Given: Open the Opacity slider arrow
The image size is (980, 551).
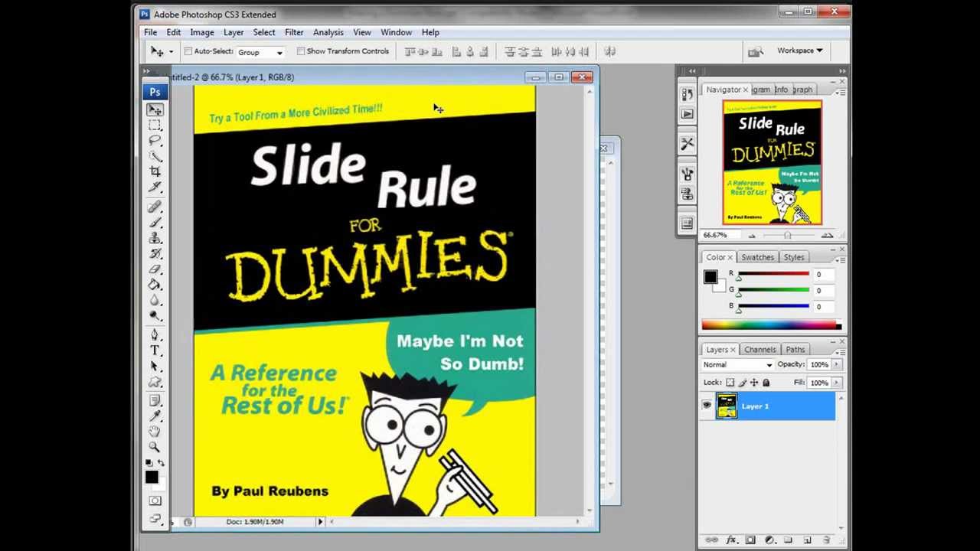Looking at the screenshot, I should (836, 365).
